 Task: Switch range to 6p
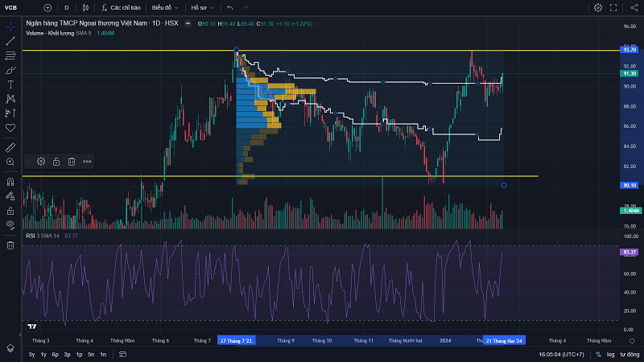pyautogui.click(x=55, y=354)
